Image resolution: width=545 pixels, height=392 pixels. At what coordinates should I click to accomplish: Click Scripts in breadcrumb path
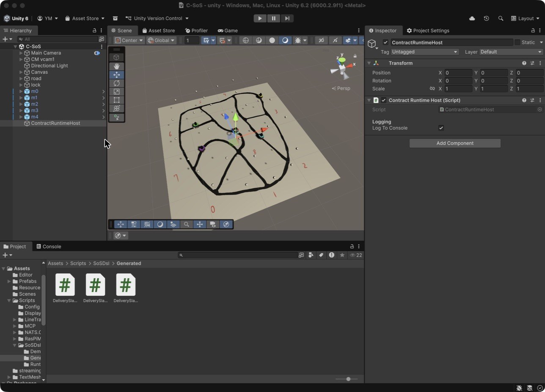click(x=78, y=263)
